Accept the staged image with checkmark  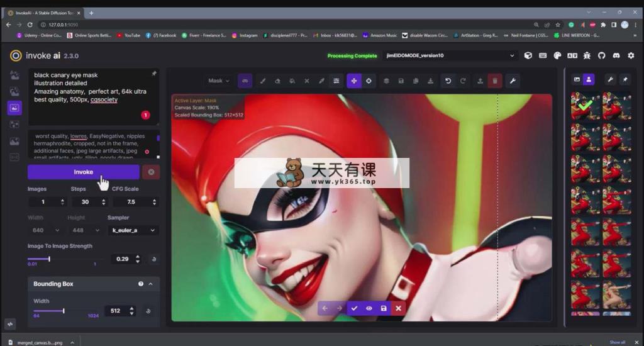coord(354,308)
